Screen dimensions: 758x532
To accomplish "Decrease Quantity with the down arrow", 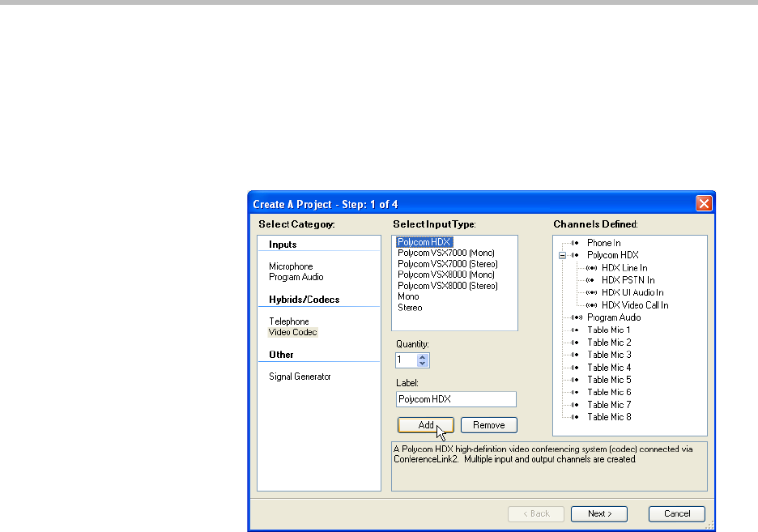I will pyautogui.click(x=424, y=363).
